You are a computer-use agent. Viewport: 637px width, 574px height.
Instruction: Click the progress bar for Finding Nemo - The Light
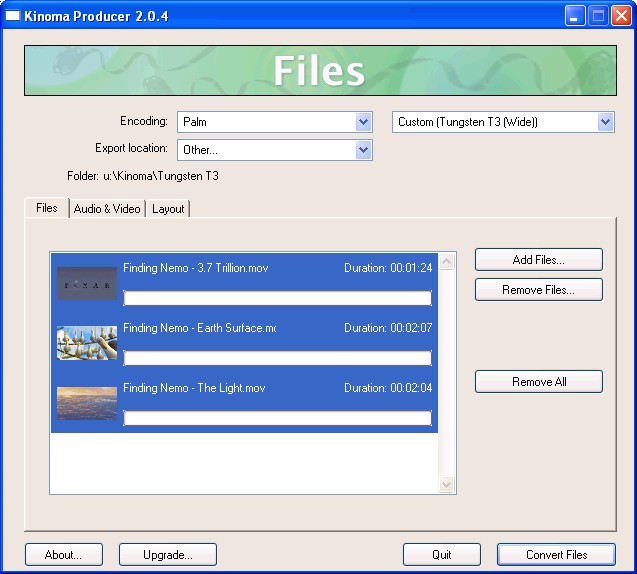click(x=277, y=418)
